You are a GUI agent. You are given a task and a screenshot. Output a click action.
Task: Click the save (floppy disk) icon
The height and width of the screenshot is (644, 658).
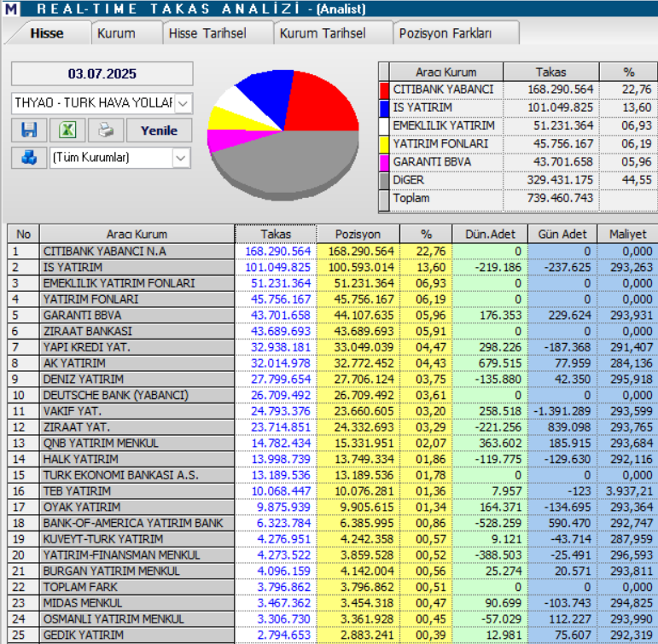[x=29, y=130]
